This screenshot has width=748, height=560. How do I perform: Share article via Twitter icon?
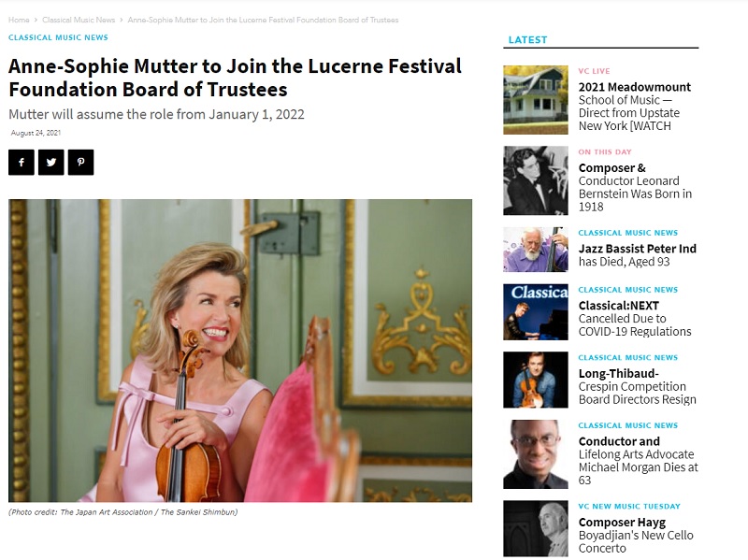(x=51, y=162)
